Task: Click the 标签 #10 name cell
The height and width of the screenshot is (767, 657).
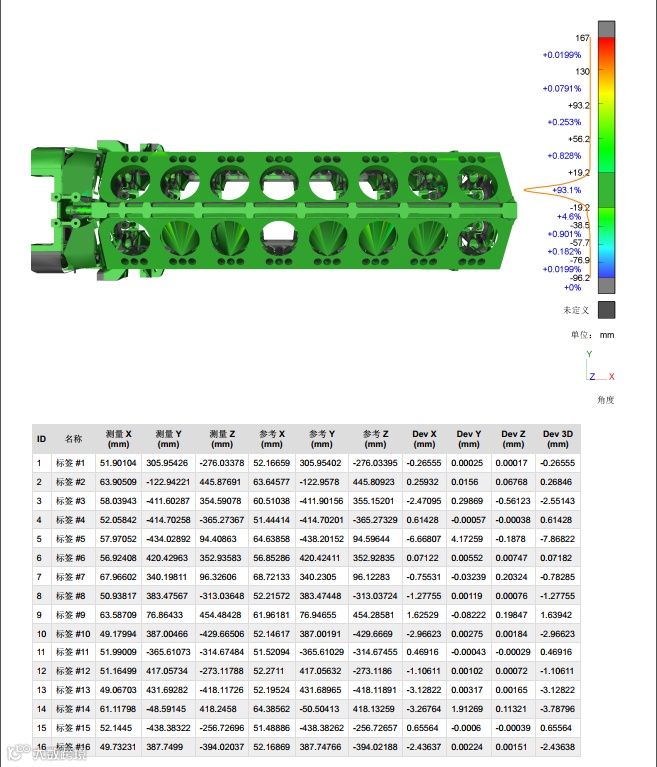Action: tap(73, 634)
